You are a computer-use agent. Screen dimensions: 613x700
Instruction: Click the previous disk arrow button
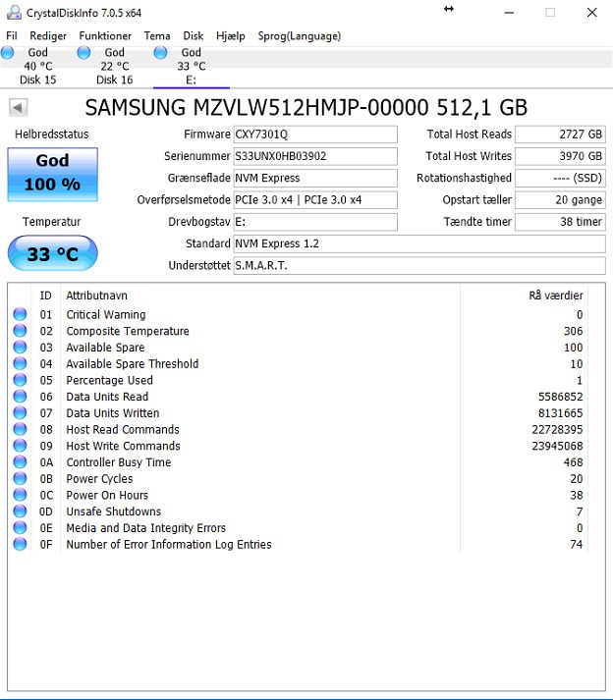(19, 108)
